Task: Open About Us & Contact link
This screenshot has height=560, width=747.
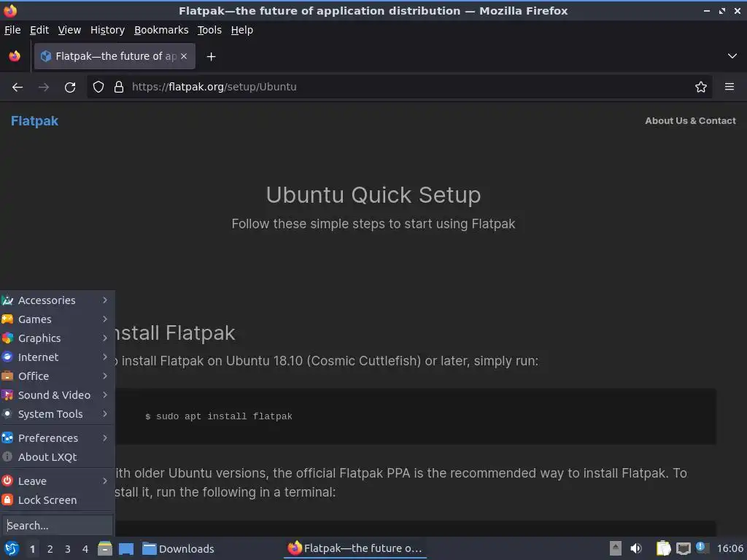Action: tap(690, 121)
